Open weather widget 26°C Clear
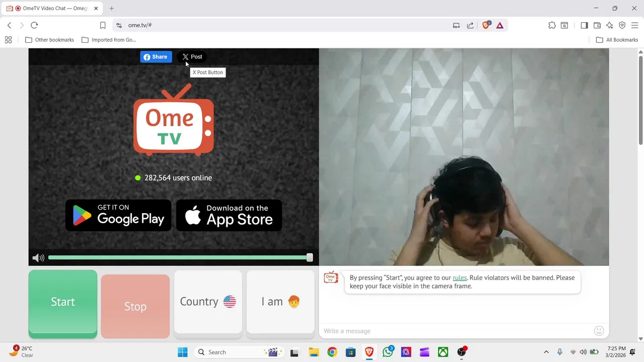This screenshot has height=362, width=644. [21, 351]
